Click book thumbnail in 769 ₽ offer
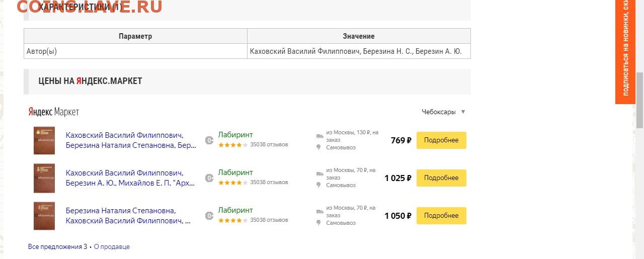Screen dimensions: 644x259 [44, 140]
